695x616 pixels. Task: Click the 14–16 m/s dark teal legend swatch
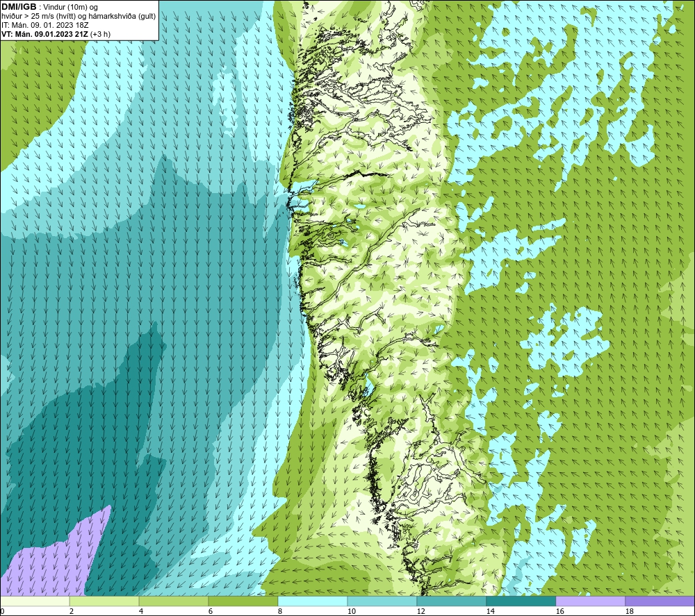point(521,601)
